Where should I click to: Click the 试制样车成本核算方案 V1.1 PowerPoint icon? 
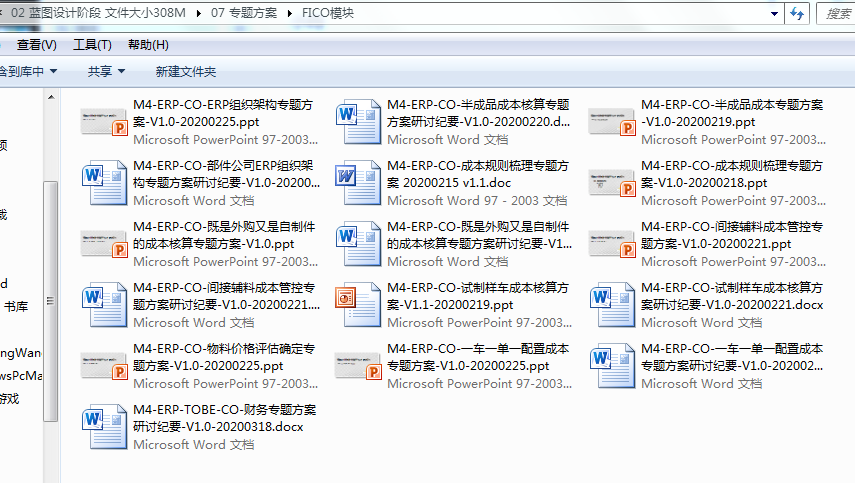coord(359,305)
